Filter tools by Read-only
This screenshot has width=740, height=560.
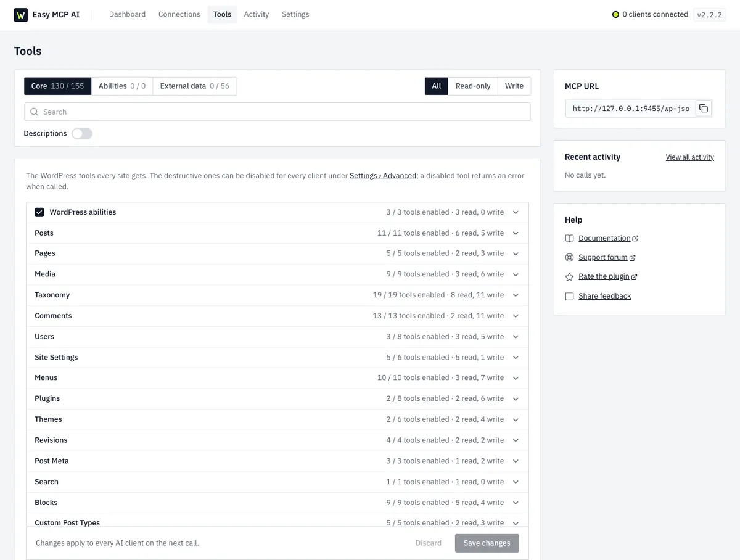point(473,86)
